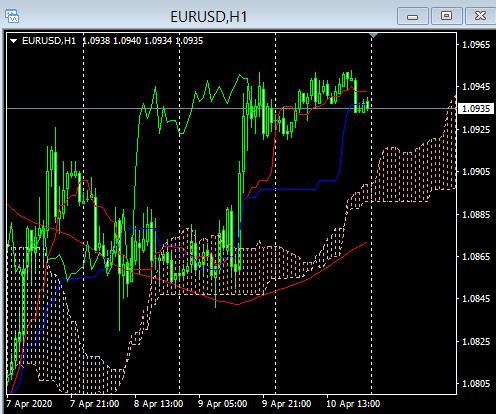This screenshot has height=414, width=496.
Task: Click the 8 Apr 13:00 time label
Action: (158, 404)
